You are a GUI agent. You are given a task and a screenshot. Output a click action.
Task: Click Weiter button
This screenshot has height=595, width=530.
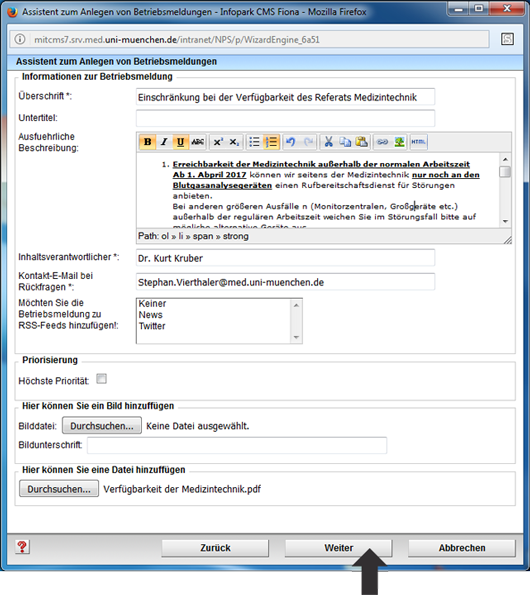coord(338,548)
